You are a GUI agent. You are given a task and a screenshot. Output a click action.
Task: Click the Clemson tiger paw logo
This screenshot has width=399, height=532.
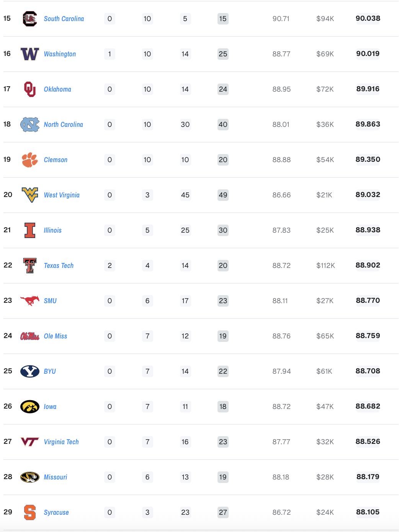click(30, 160)
